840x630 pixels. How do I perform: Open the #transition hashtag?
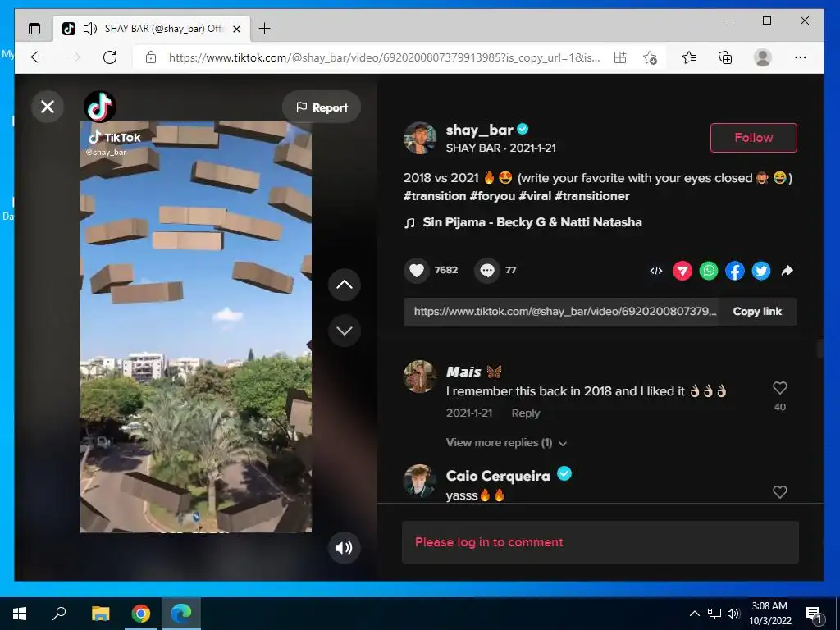pos(435,196)
